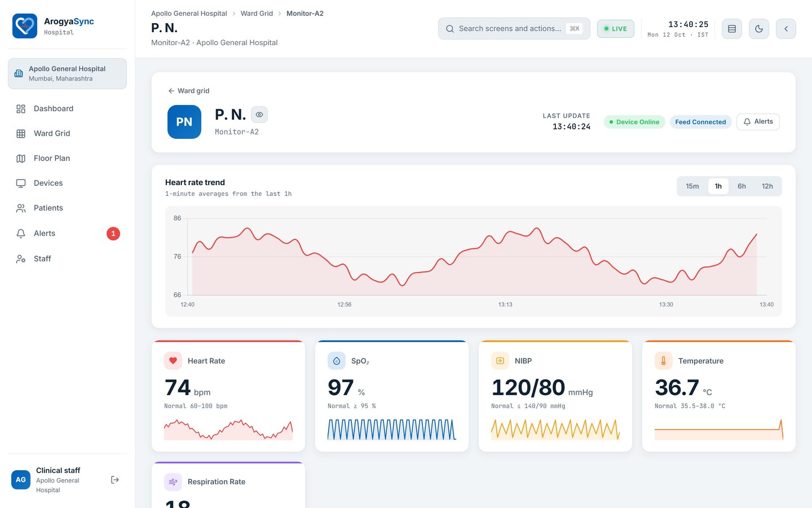Viewport: 812px width, 508px height.
Task: Open Dashboard from the sidebar
Action: click(x=67, y=108)
